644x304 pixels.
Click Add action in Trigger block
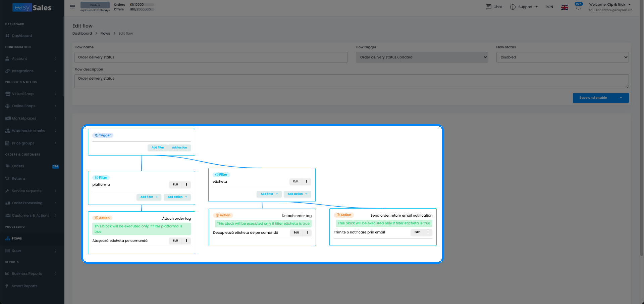point(179,147)
